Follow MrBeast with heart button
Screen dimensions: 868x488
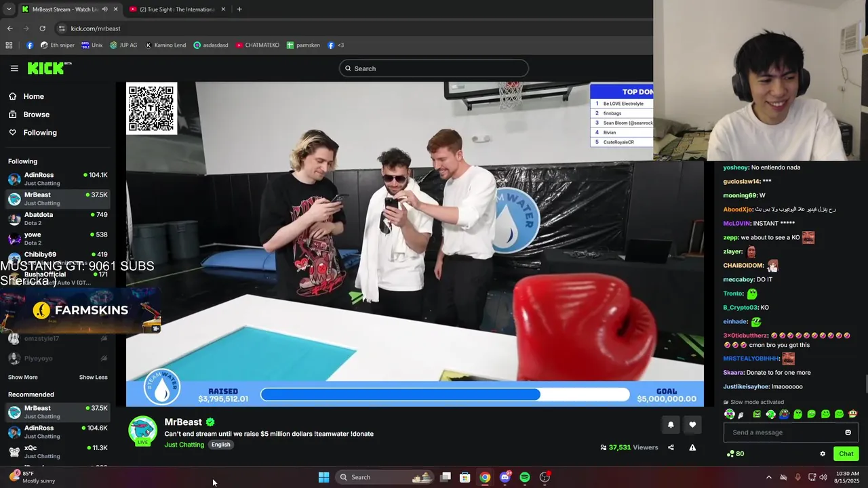pyautogui.click(x=692, y=425)
